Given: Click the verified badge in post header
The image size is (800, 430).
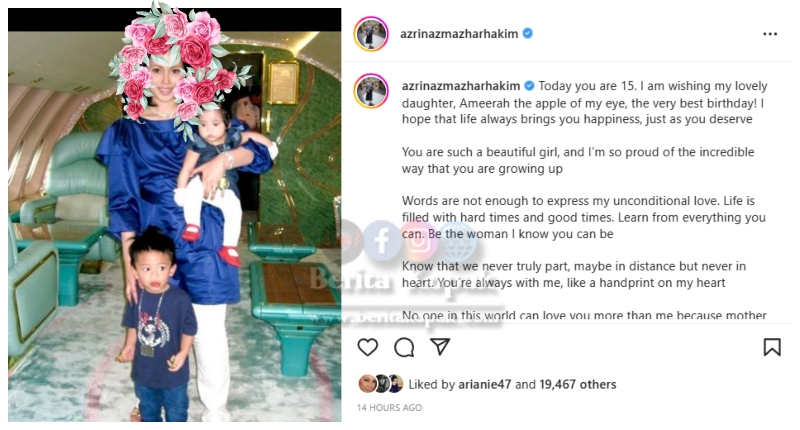Looking at the screenshot, I should [x=528, y=34].
